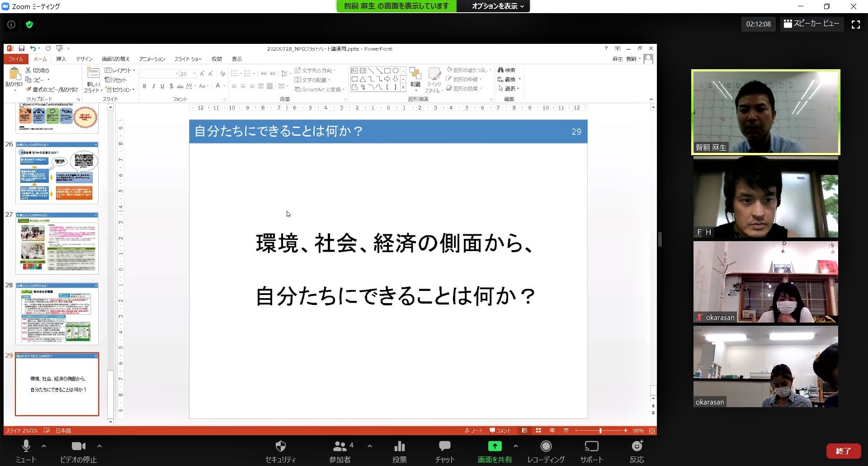Toggle the ノート notes pane
The height and width of the screenshot is (466, 868).
coord(474,431)
